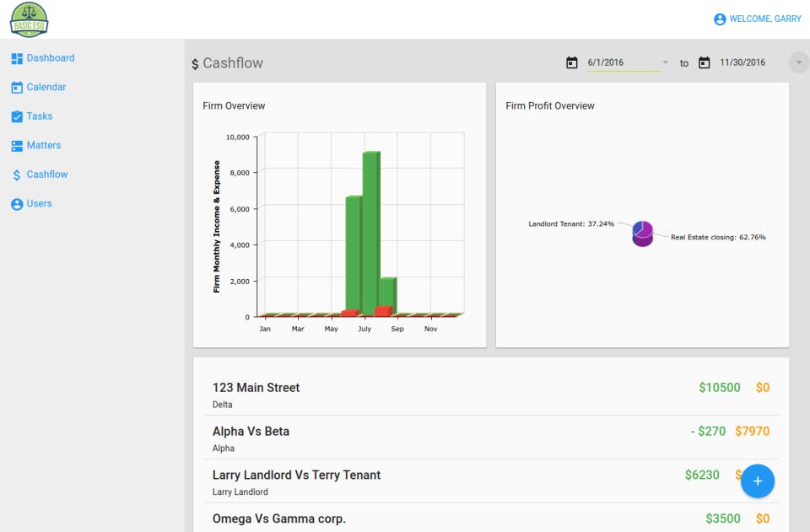Open the Omega Vs Gamma corp. matter

[x=491, y=518]
